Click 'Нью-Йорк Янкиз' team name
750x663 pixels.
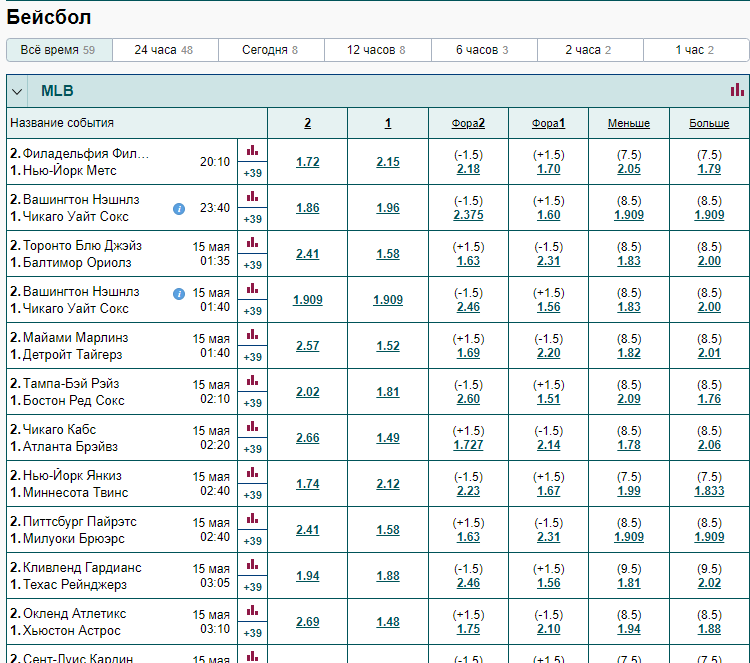pyautogui.click(x=72, y=475)
